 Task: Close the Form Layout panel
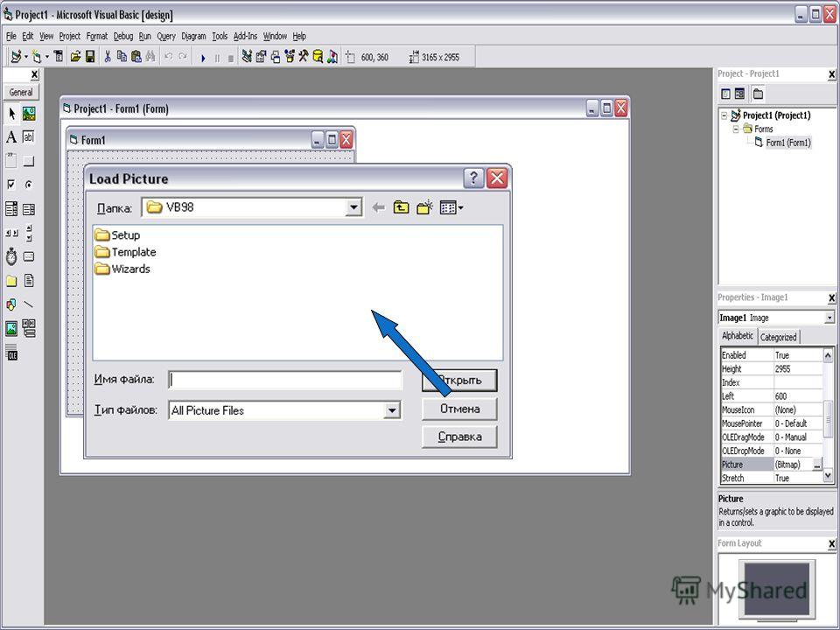point(831,543)
